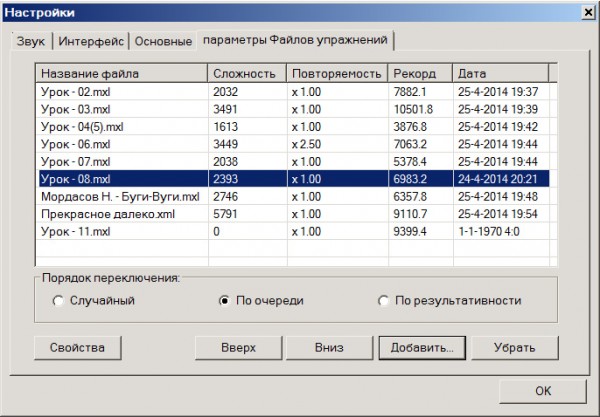Sort by Дата column header

tap(500, 73)
